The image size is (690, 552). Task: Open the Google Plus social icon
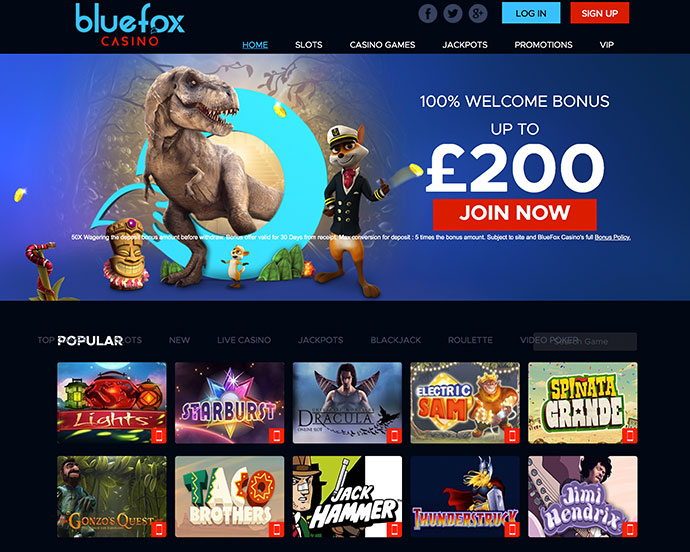478,14
